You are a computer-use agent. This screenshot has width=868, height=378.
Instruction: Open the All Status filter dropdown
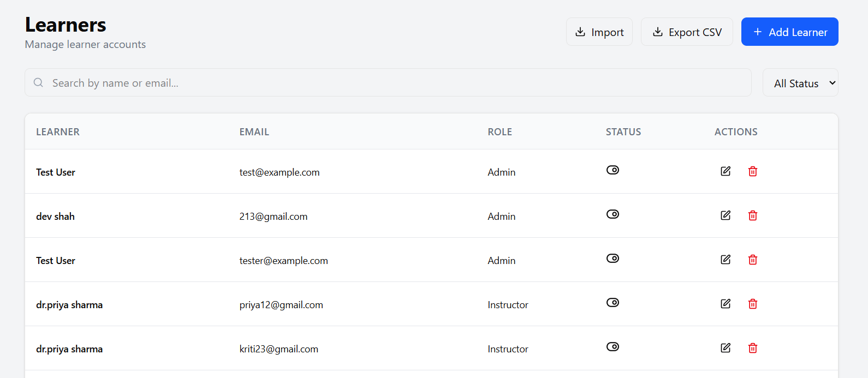click(800, 83)
